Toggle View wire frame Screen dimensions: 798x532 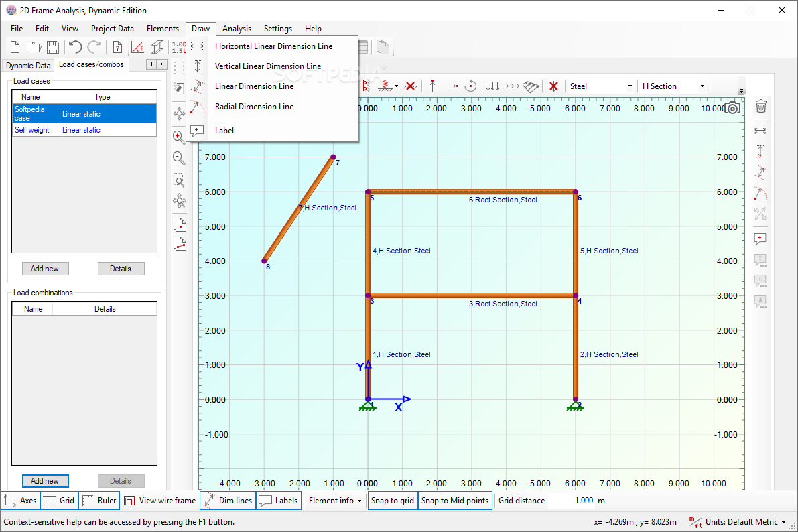(x=160, y=501)
